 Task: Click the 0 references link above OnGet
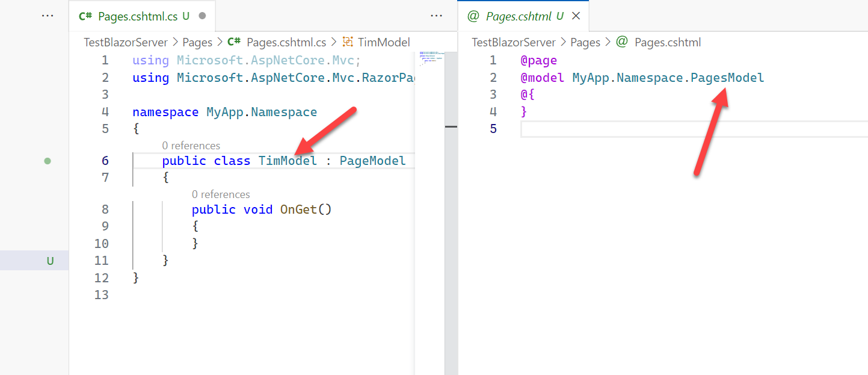coord(221,194)
